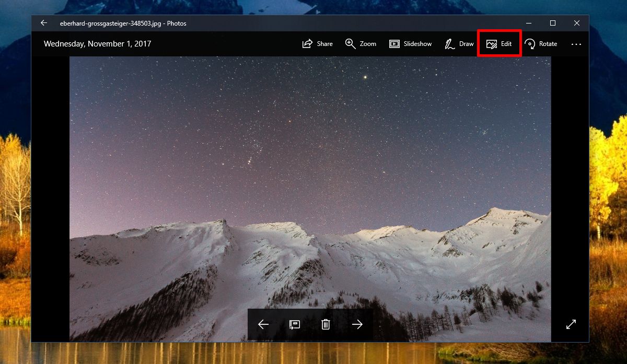This screenshot has width=627, height=364.
Task: Maximize the Photos window
Action: pyautogui.click(x=553, y=23)
